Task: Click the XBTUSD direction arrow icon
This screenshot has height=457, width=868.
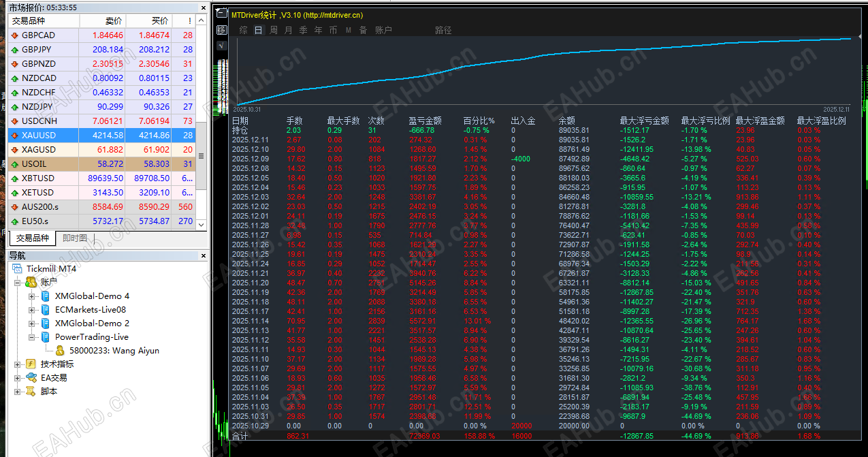Action: [x=16, y=178]
